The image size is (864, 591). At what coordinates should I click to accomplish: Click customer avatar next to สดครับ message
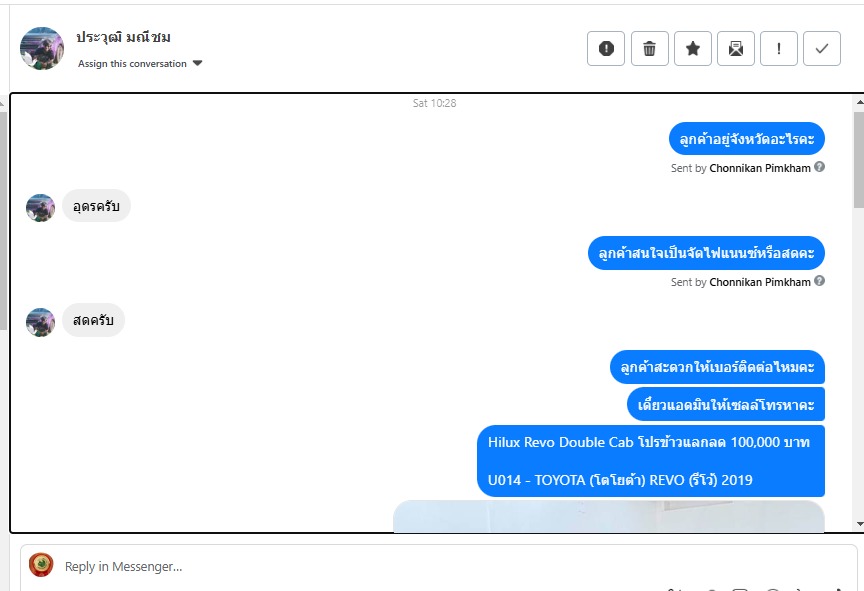point(41,322)
